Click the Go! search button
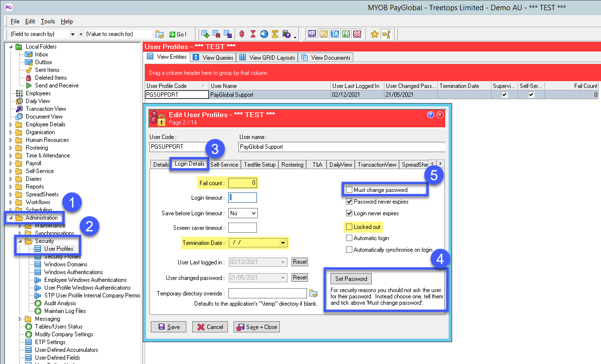 178,34
